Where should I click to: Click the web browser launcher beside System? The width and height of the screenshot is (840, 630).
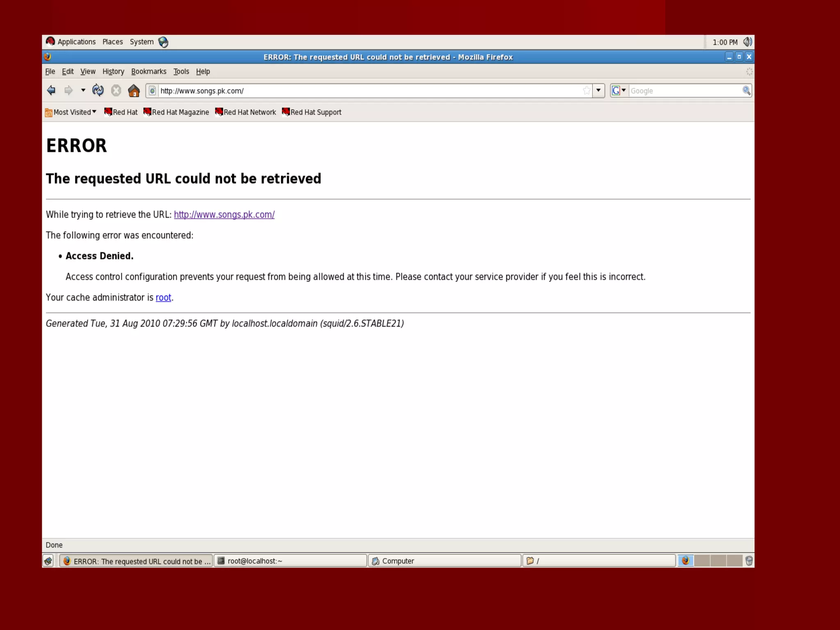[x=163, y=42]
